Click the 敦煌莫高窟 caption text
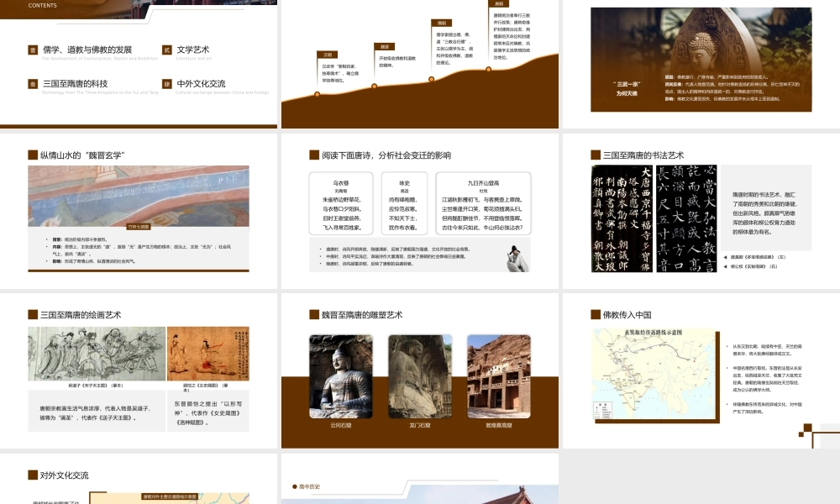Screen dimensions: 840x504 coord(499,425)
